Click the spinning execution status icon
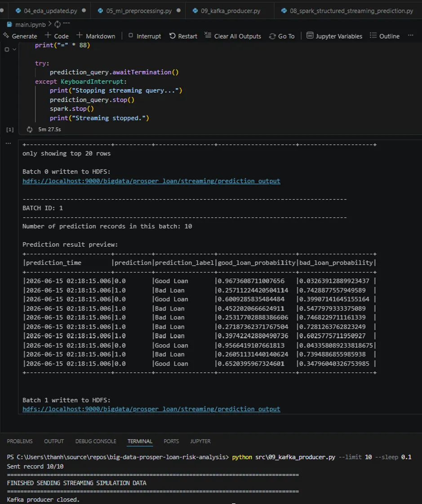The height and width of the screenshot is (504, 422). (30, 129)
